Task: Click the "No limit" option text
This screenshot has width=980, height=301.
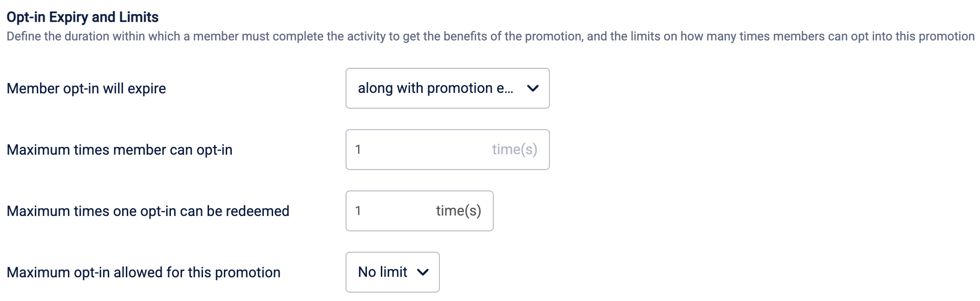Action: pyautogui.click(x=382, y=272)
